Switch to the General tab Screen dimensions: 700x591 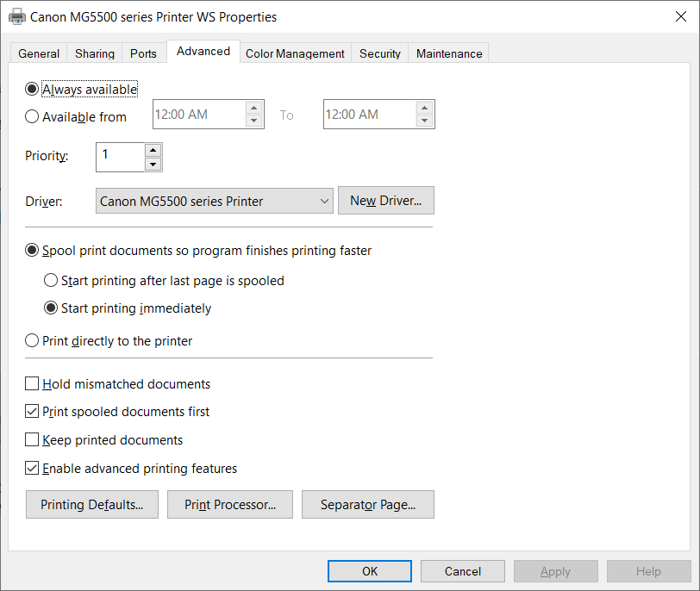click(39, 53)
